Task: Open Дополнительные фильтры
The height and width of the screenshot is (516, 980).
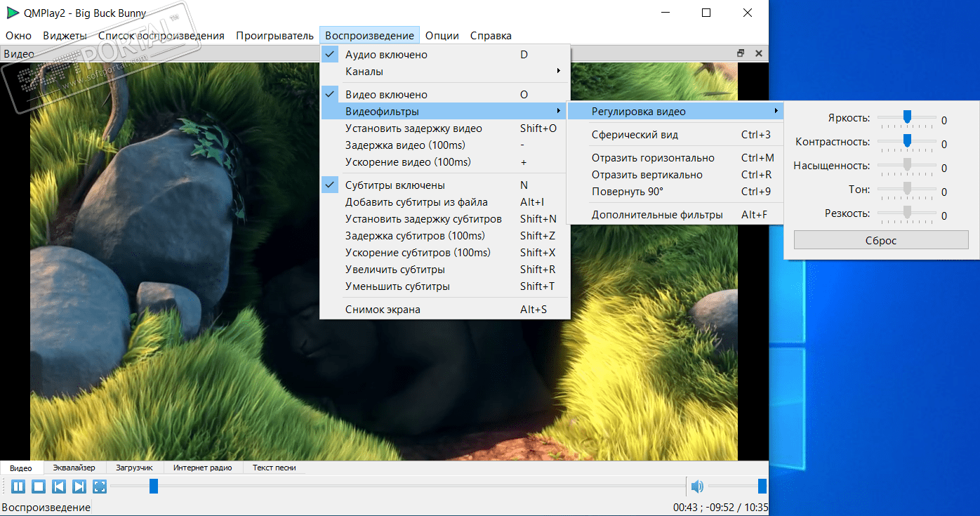Action: [x=675, y=215]
